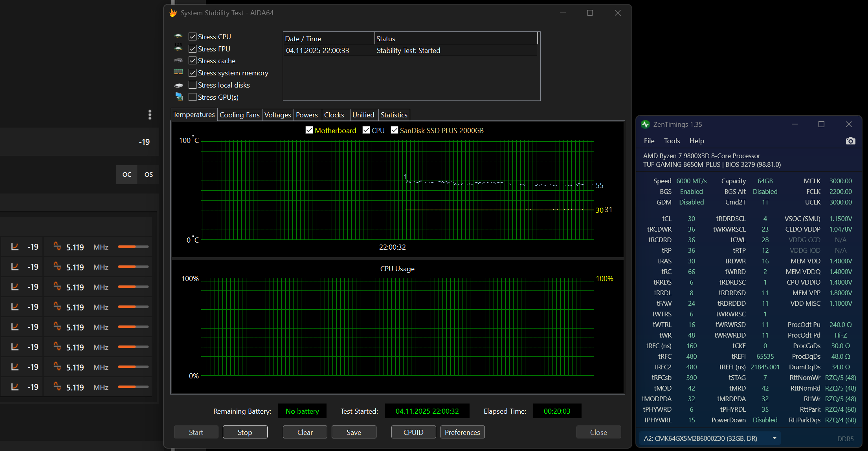Viewport: 868px width, 451px height.
Task: Click the '6000 MT/s' speed value in ZenTimings
Action: click(x=692, y=181)
